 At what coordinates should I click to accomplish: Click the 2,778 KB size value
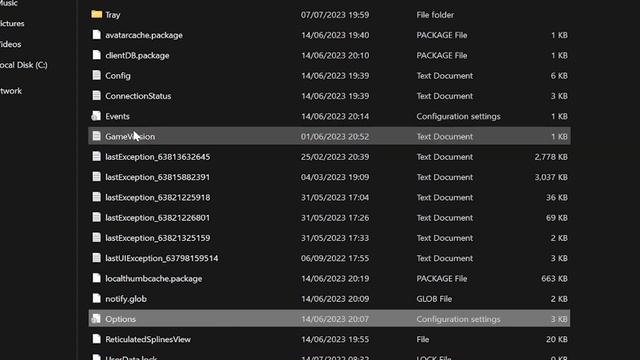pos(551,157)
